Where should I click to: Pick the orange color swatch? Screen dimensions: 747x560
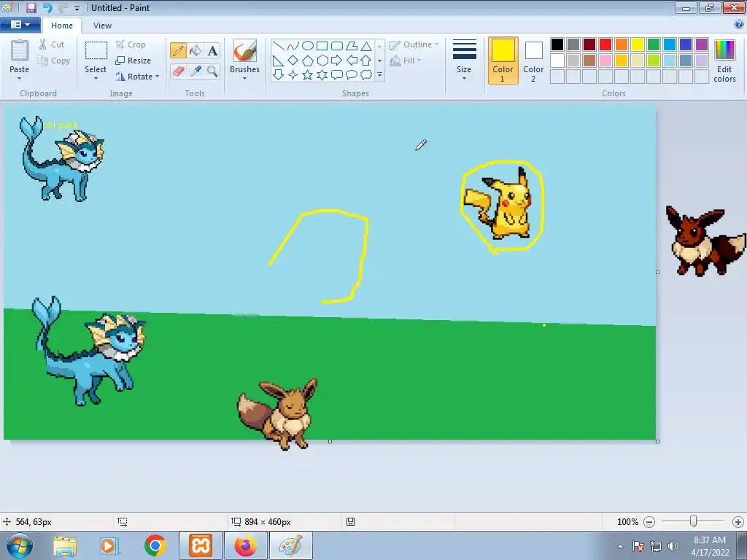[x=622, y=44]
